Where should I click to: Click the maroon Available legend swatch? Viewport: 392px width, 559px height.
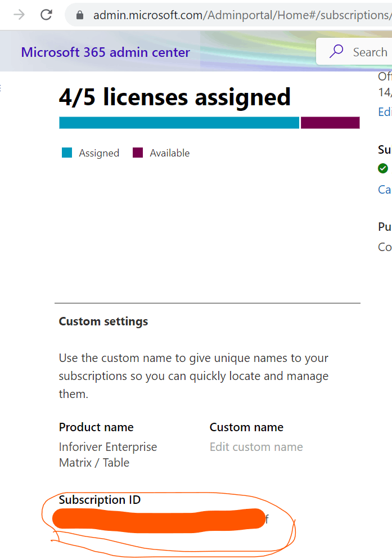click(x=138, y=153)
